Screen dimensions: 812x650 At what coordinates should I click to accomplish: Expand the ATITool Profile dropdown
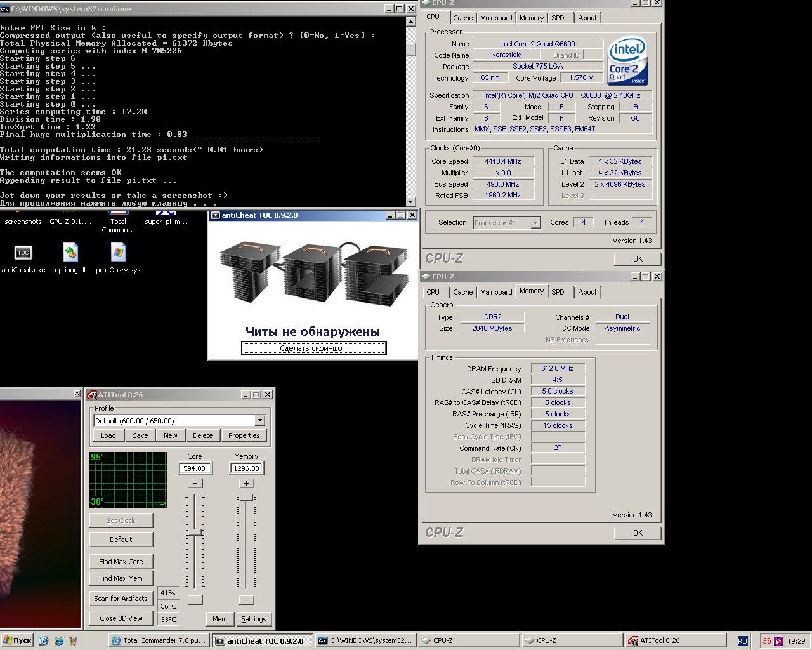point(259,420)
